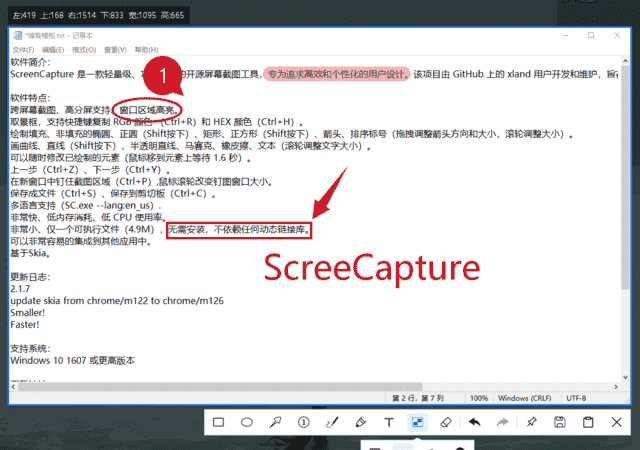Click the horizontal scrollbar right arrow
Image resolution: width=640 pixels, height=450 pixels.
(616, 386)
